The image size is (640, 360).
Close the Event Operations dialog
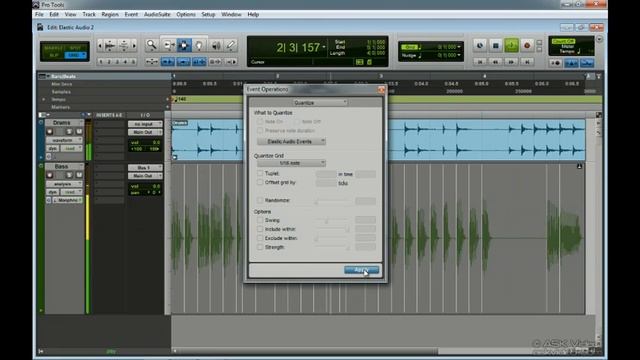tap(381, 89)
